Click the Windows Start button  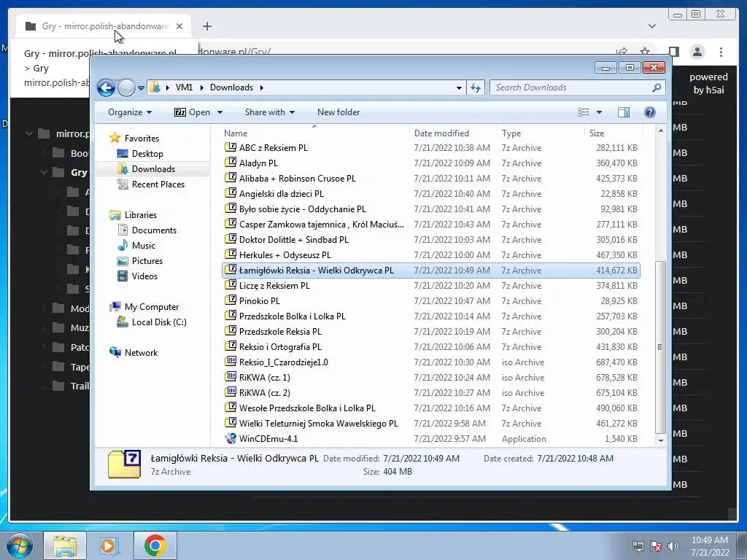click(x=20, y=545)
